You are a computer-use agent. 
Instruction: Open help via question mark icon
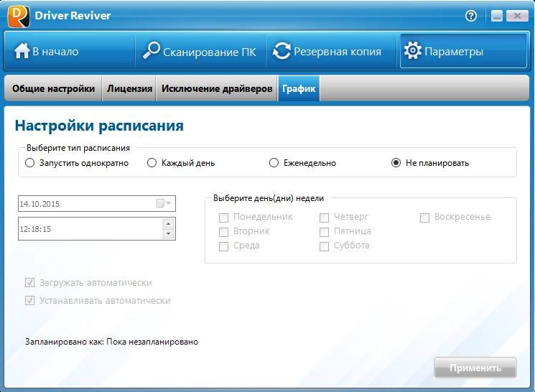471,16
